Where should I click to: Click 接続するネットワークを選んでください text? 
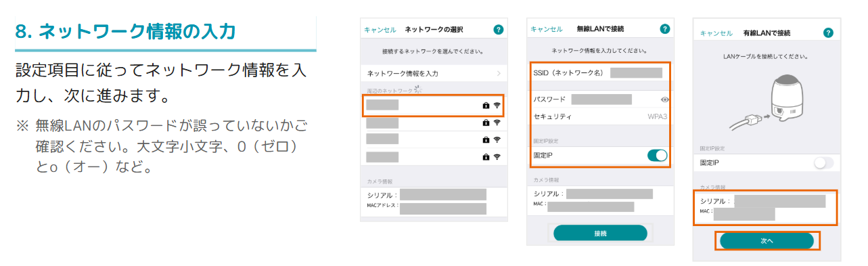[x=433, y=51]
